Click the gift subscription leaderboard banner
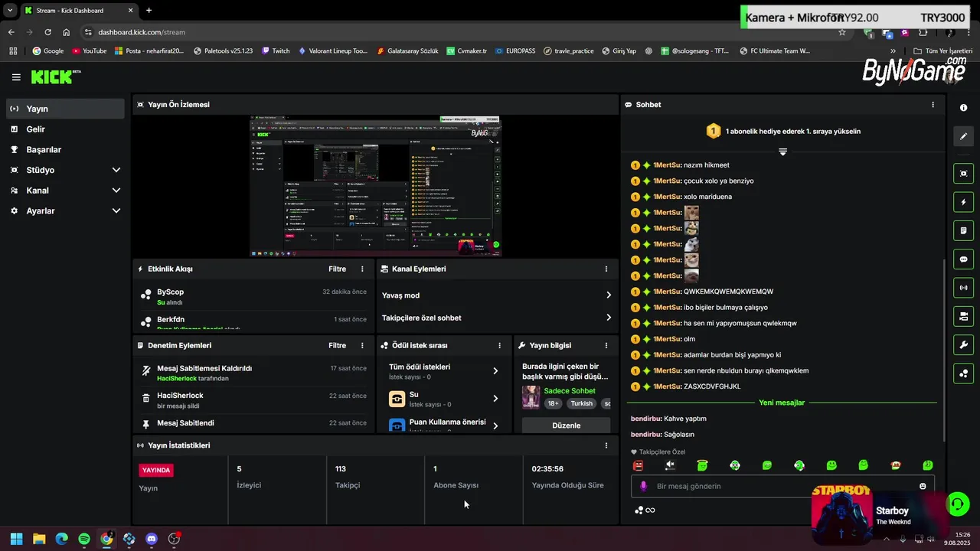Screen dimensions: 980x551 pyautogui.click(x=782, y=132)
